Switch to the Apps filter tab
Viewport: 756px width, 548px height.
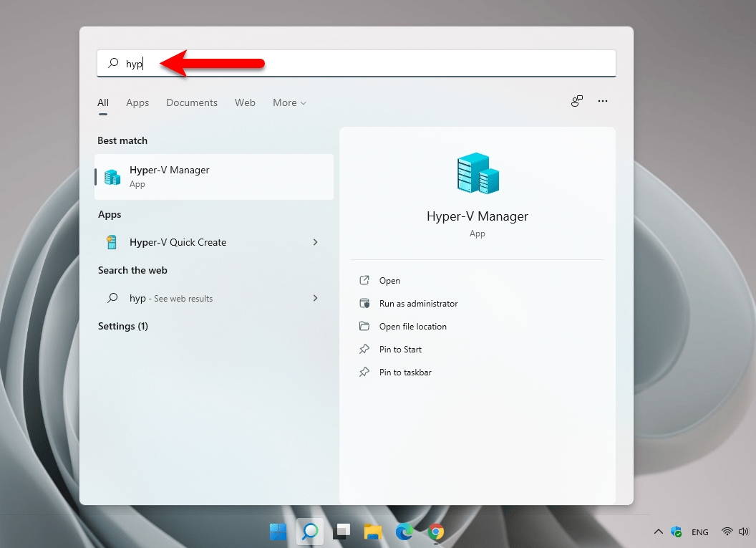point(137,102)
